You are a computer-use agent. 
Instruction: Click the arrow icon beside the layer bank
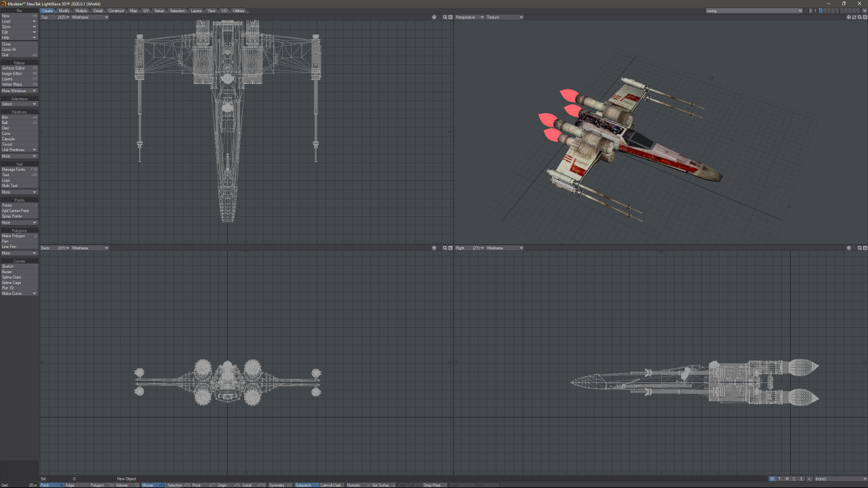810,11
